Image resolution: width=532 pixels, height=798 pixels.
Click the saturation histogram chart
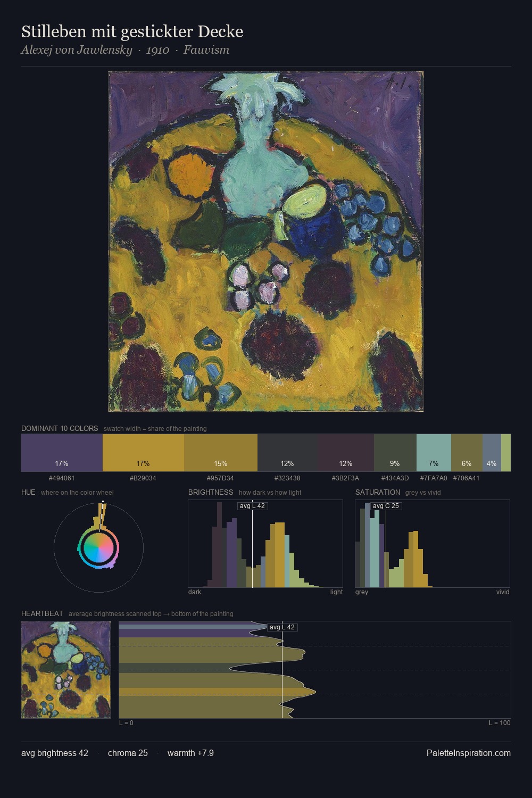tap(433, 544)
